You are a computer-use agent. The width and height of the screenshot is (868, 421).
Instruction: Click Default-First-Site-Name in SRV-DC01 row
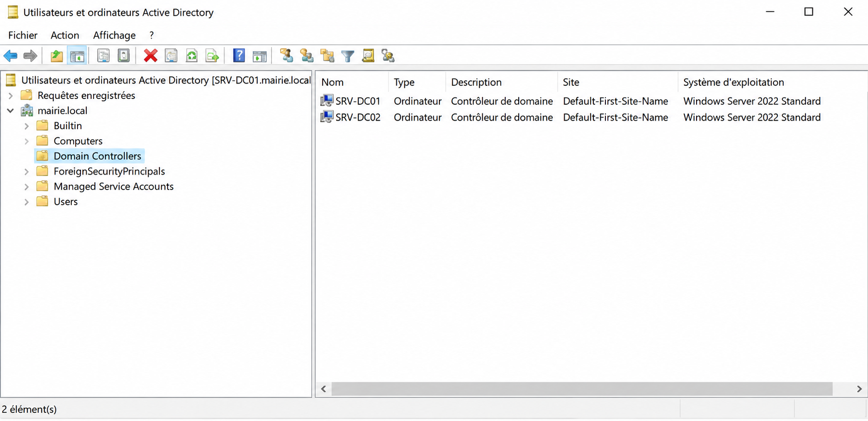click(615, 101)
